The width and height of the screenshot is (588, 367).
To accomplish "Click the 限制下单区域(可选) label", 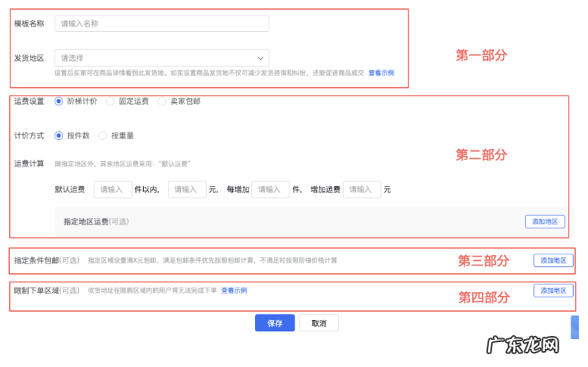I will pos(47,291).
